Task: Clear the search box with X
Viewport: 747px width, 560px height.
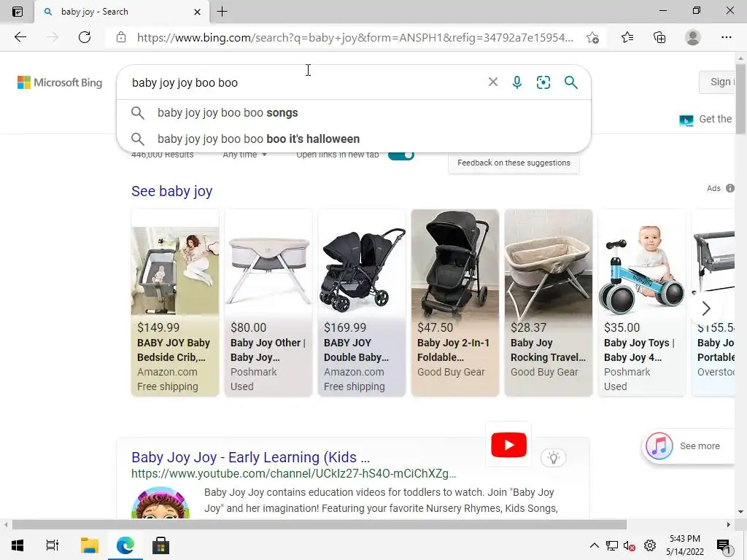Action: tap(493, 82)
